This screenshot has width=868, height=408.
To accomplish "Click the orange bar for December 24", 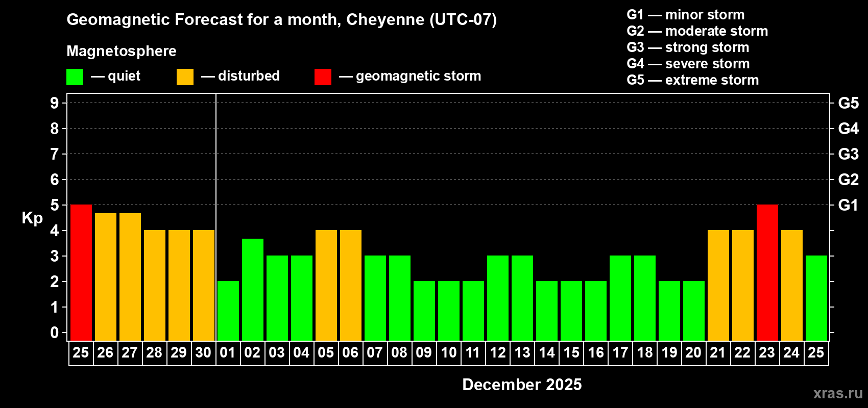I will (x=792, y=285).
